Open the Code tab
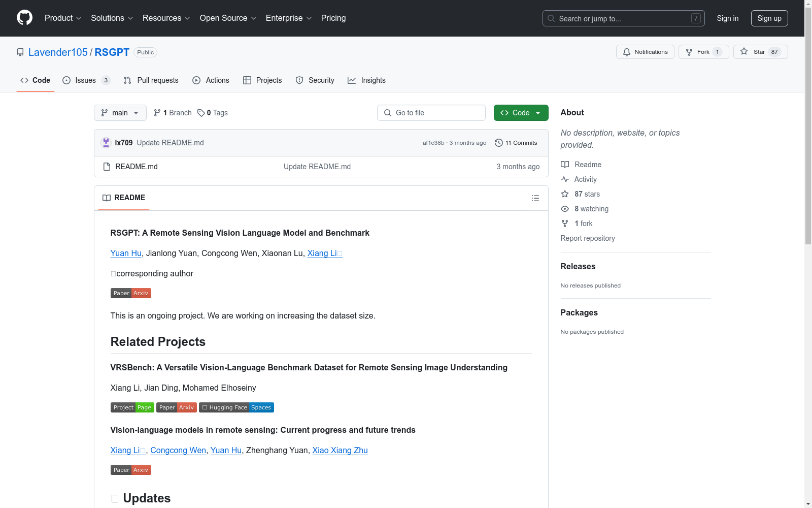 (x=36, y=80)
